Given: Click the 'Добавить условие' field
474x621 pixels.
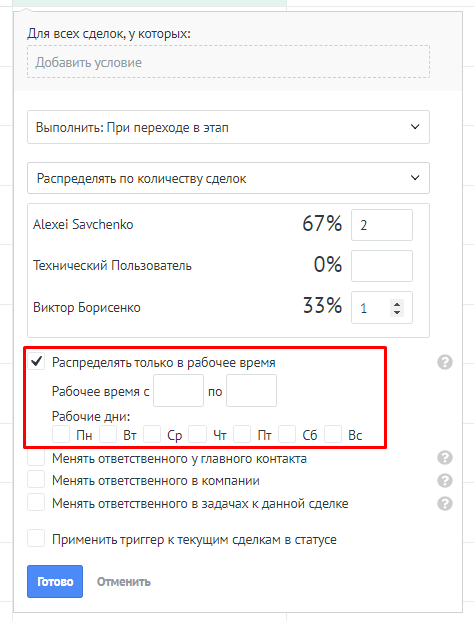Looking at the screenshot, I should click(228, 62).
